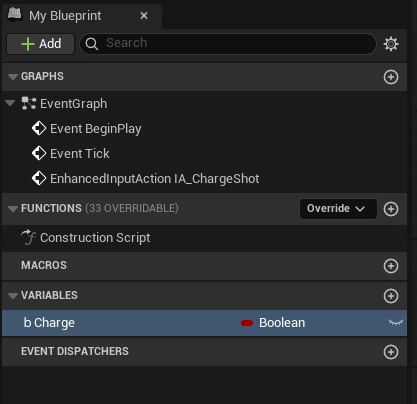Screen dimensions: 417x404
Task: Open the Override functions dropdown
Action: 338,209
